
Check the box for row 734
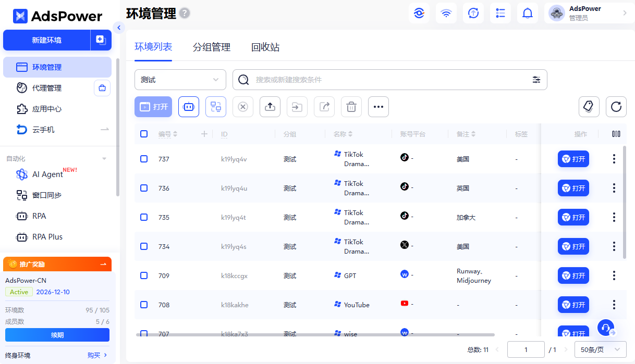[144, 246]
